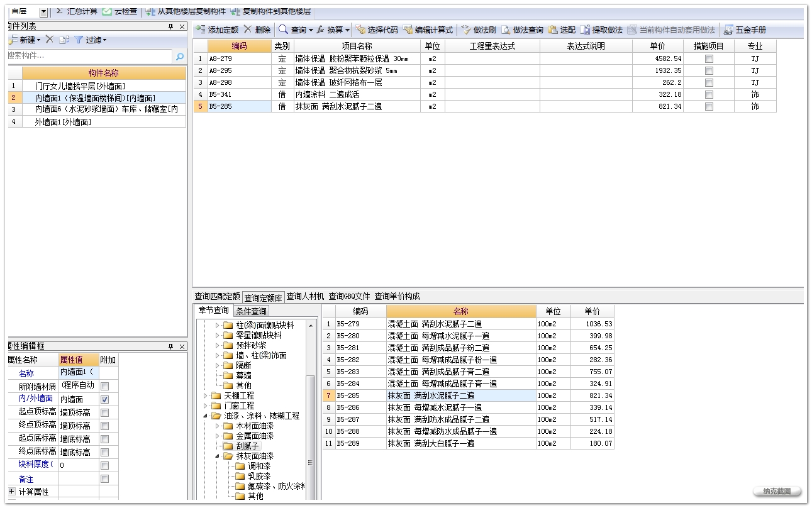Viewport: 812px width, 508px height.
Task: Toggle 措施项目 checkbox for A8-298 row
Action: pyautogui.click(x=709, y=82)
